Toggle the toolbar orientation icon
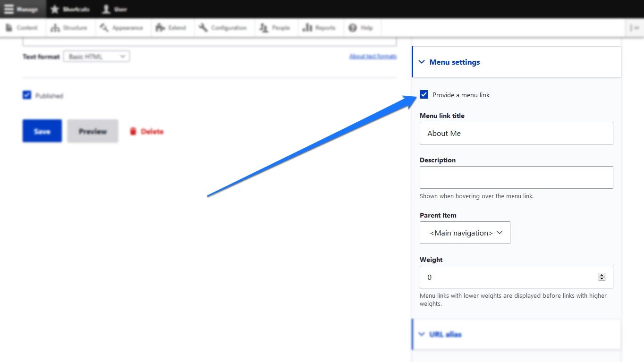Viewport: 644px width, 362px height. click(634, 28)
